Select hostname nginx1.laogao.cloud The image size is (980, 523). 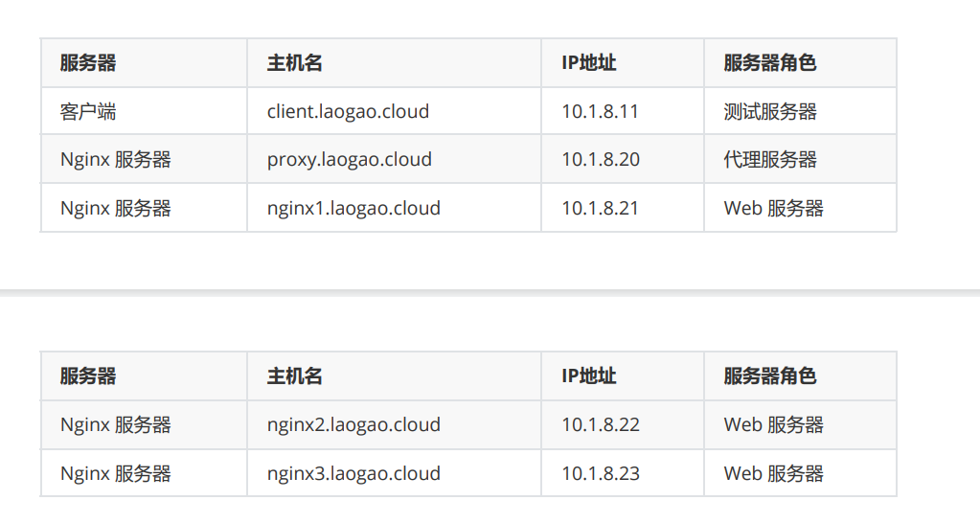[353, 208]
